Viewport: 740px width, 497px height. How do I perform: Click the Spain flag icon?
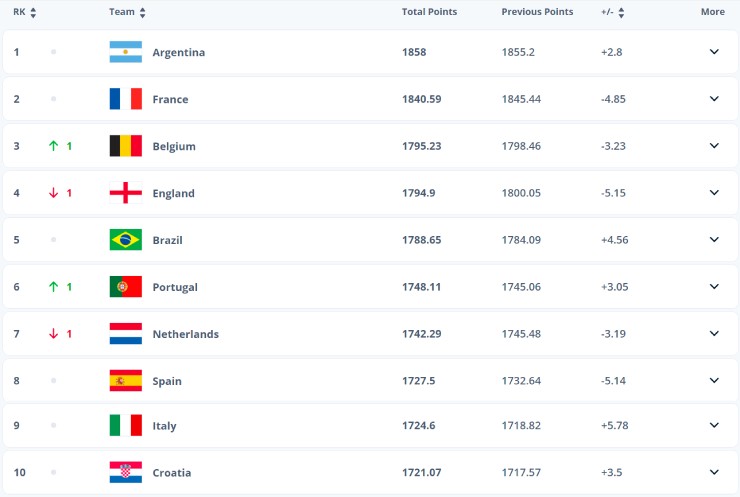click(125, 381)
